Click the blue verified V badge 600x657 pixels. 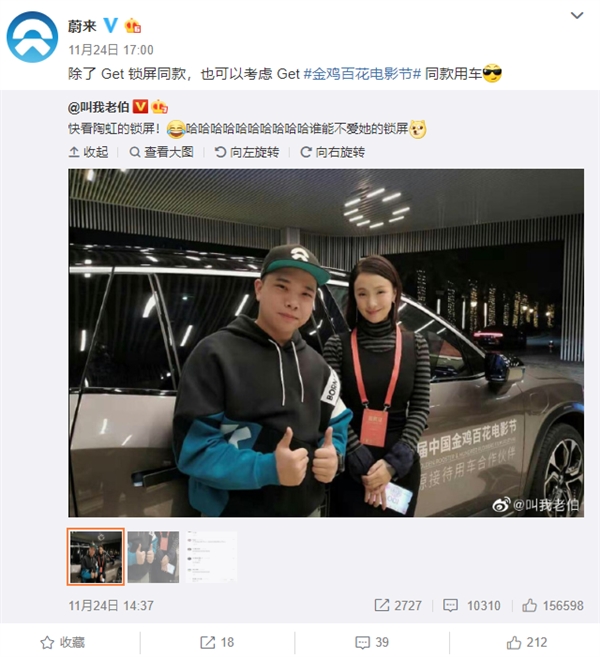tap(111, 26)
